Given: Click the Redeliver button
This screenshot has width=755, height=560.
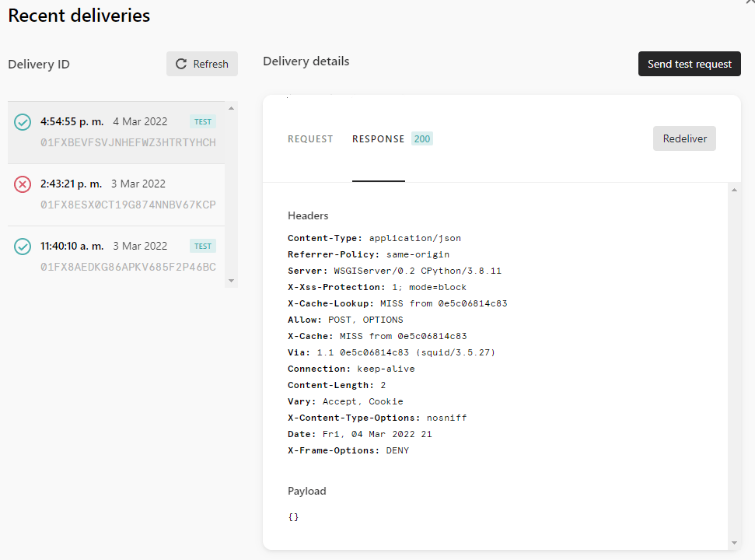Looking at the screenshot, I should click(x=685, y=138).
